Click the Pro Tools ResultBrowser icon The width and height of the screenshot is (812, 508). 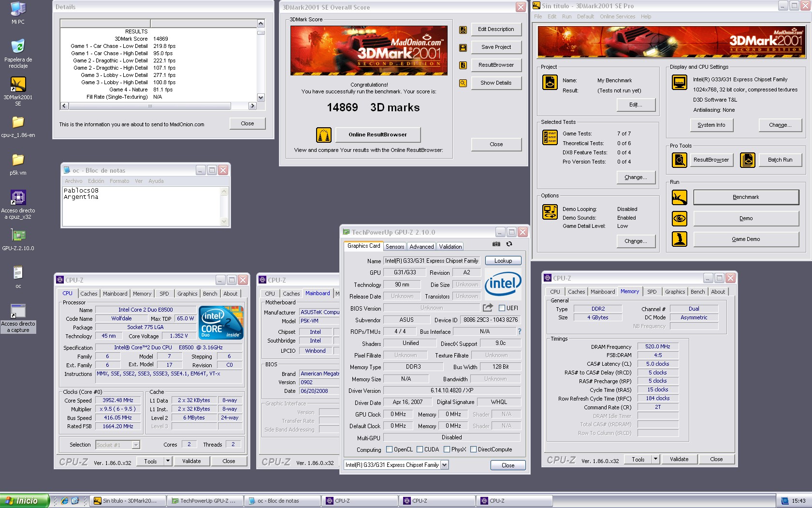point(680,160)
